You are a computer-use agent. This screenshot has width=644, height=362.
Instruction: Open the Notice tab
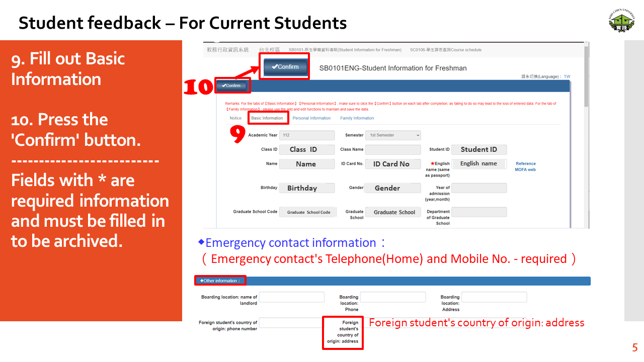coord(235,118)
